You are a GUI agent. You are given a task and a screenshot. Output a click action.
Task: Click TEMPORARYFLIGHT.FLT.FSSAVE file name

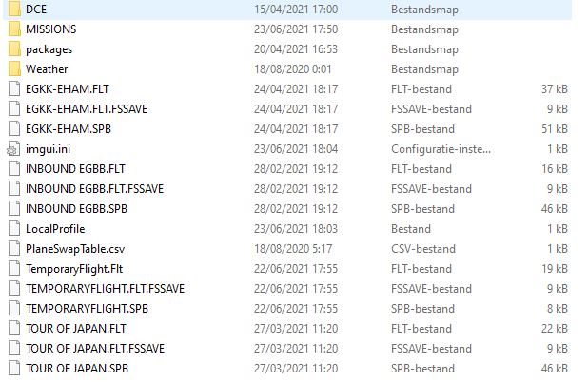pos(105,288)
